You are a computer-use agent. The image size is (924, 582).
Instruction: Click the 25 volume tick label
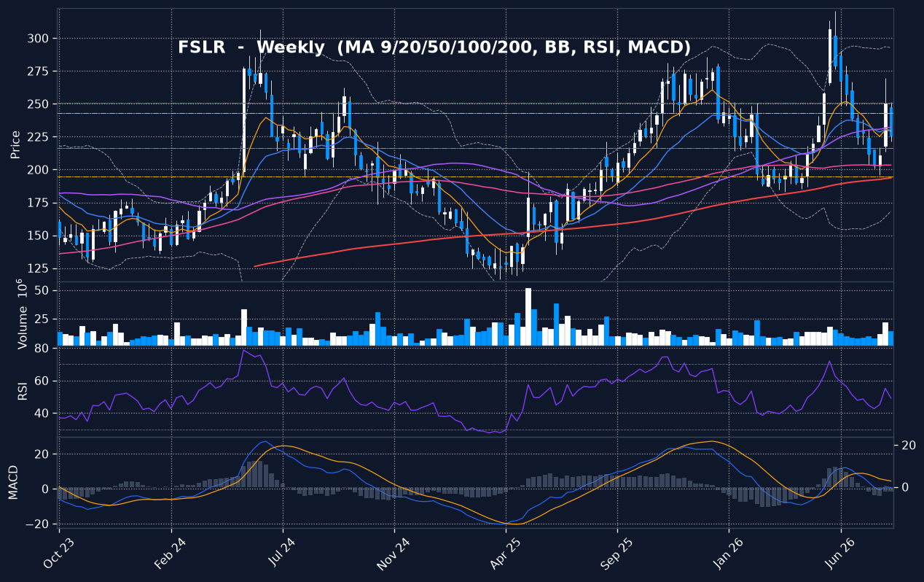[42, 319]
